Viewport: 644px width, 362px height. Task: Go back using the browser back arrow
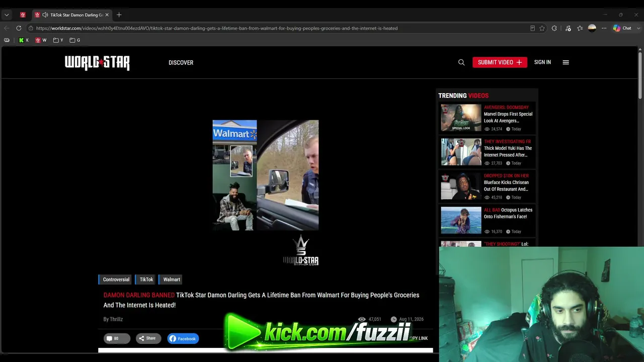(x=7, y=28)
